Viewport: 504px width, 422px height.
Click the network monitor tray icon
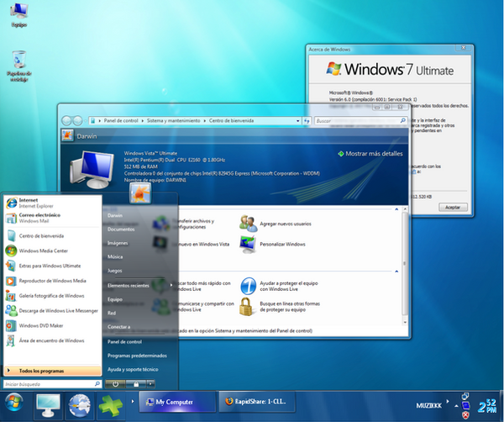coord(465,405)
